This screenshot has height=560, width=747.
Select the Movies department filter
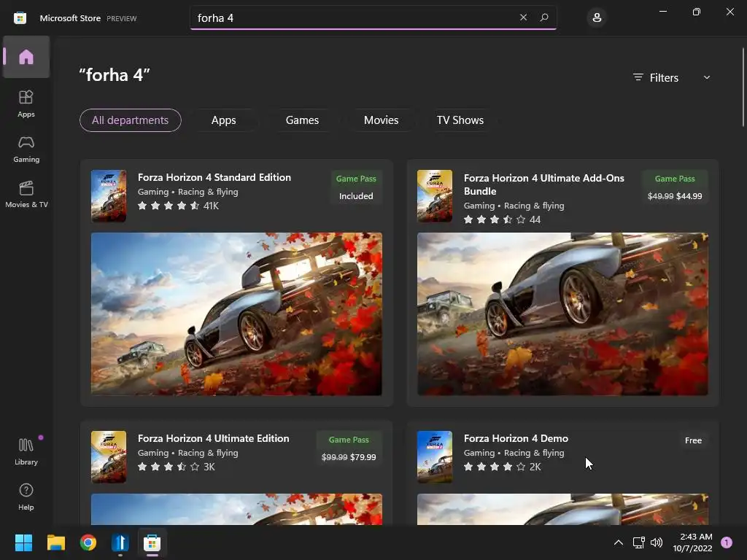click(x=381, y=120)
